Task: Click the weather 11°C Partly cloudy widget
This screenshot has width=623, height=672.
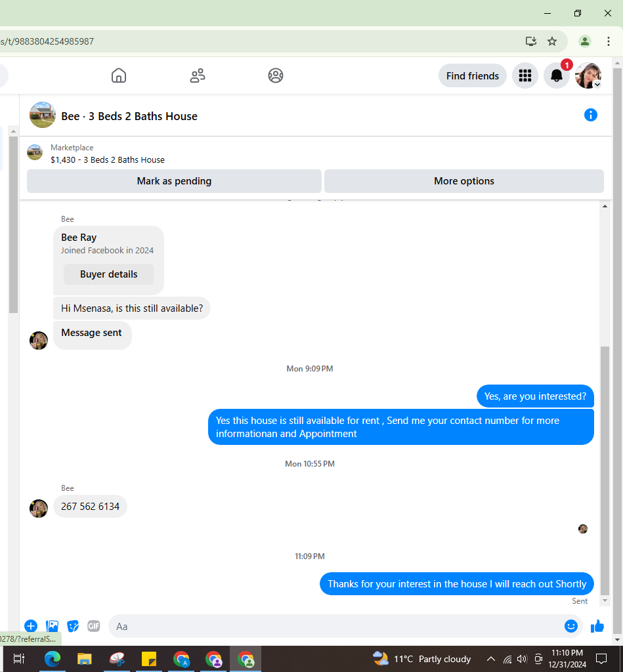Action: tap(421, 659)
